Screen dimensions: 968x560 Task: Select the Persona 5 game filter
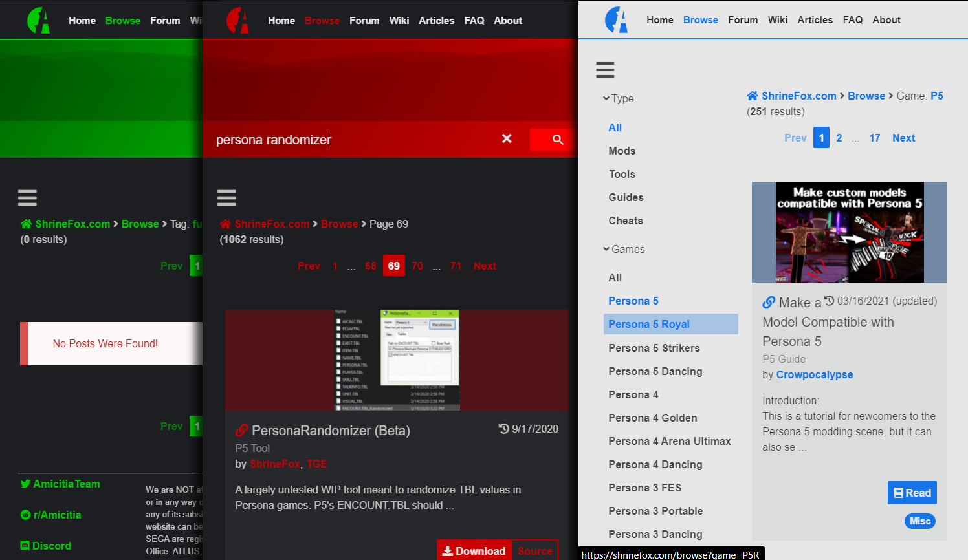click(x=633, y=301)
